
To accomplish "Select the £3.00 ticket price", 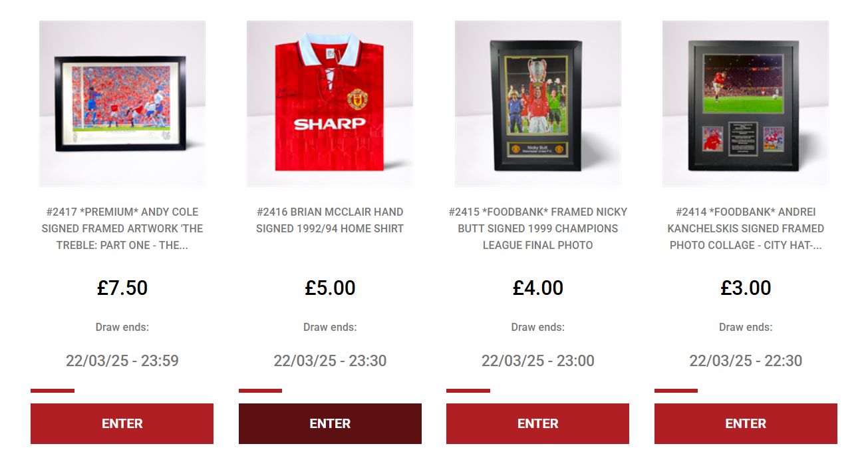I will pos(746,288).
